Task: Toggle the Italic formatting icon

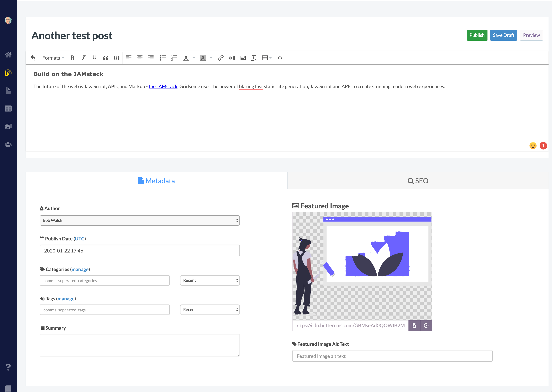Action: pyautogui.click(x=83, y=58)
